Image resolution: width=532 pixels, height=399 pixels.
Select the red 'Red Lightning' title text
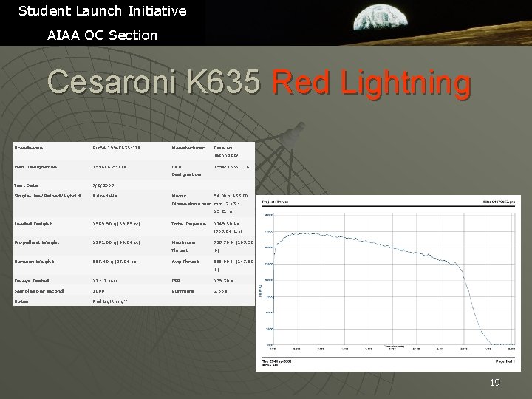372,84
